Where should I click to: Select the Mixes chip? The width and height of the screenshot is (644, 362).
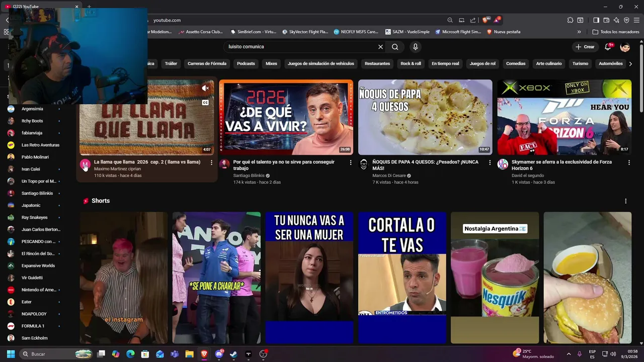pos(271,64)
